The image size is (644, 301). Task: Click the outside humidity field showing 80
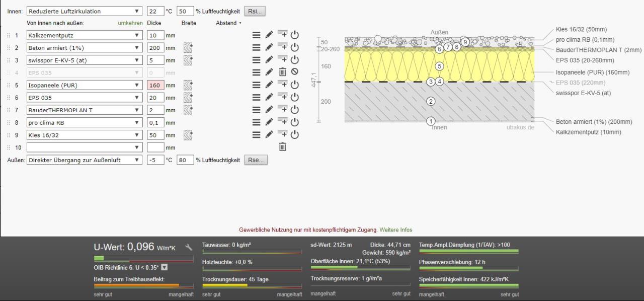click(x=185, y=160)
